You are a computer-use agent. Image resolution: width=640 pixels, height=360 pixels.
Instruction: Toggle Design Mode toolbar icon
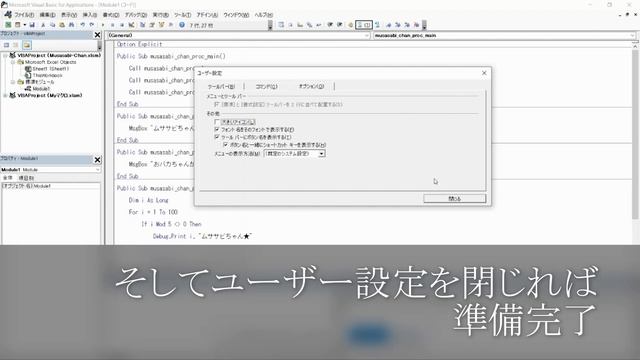click(x=131, y=25)
